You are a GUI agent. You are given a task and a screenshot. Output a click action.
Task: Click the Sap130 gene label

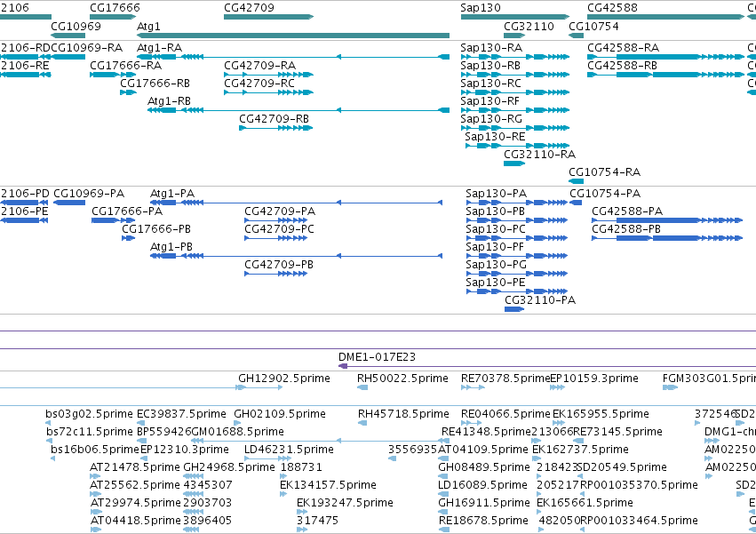point(481,8)
